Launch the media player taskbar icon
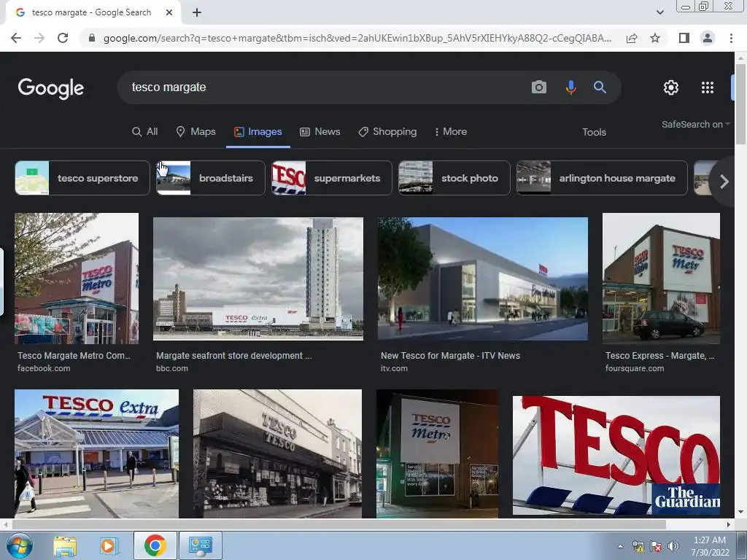 108,545
